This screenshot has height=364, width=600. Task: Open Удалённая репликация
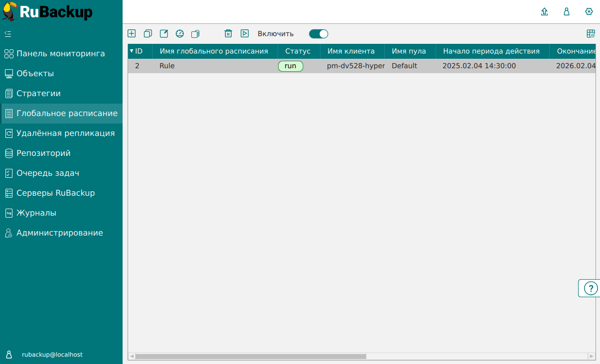pos(61,133)
